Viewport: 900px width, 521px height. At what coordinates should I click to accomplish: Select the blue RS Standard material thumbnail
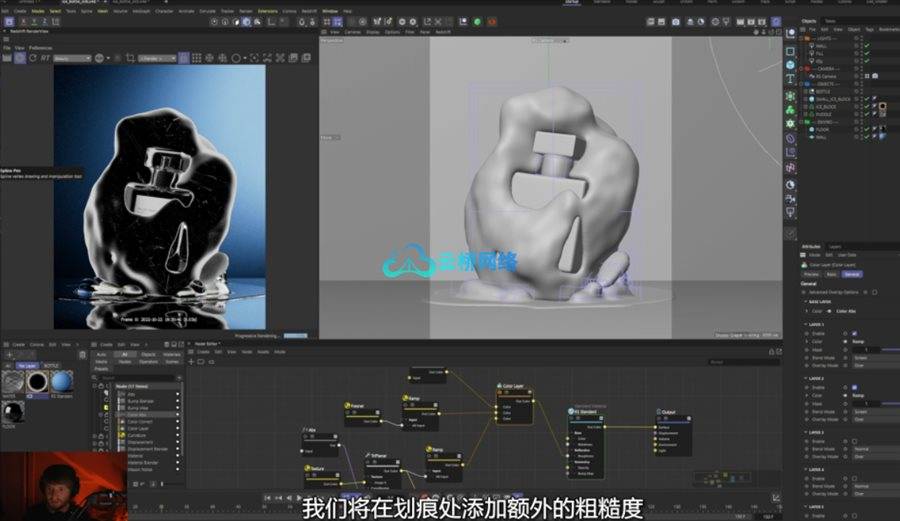(x=61, y=382)
